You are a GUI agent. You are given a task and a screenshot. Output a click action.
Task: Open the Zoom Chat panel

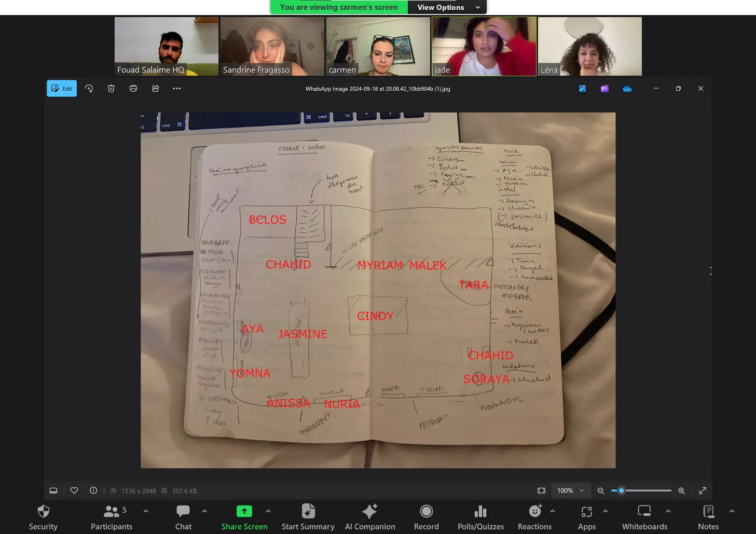183,517
